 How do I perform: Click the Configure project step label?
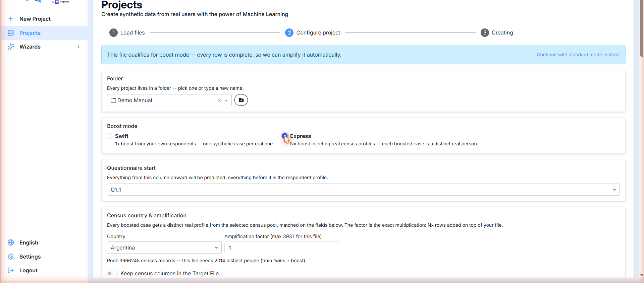(318, 32)
